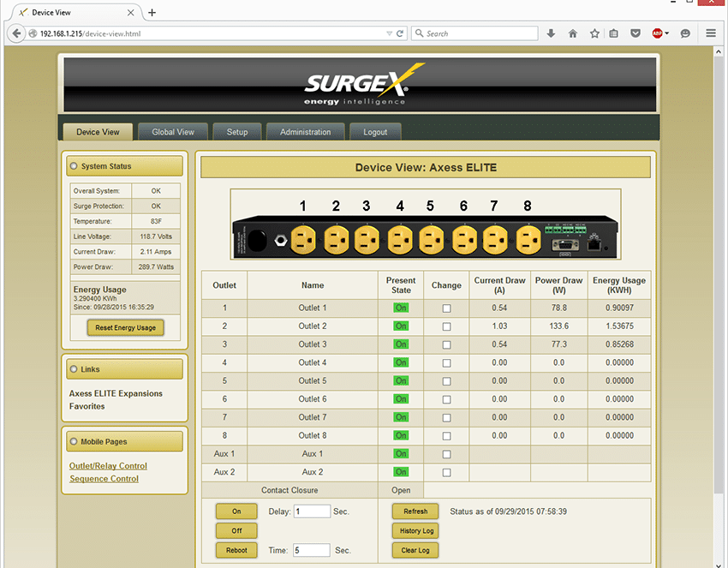Screen dimensions: 728x568
Task: Open the address bar history dropdown arrow
Action: tap(389, 33)
